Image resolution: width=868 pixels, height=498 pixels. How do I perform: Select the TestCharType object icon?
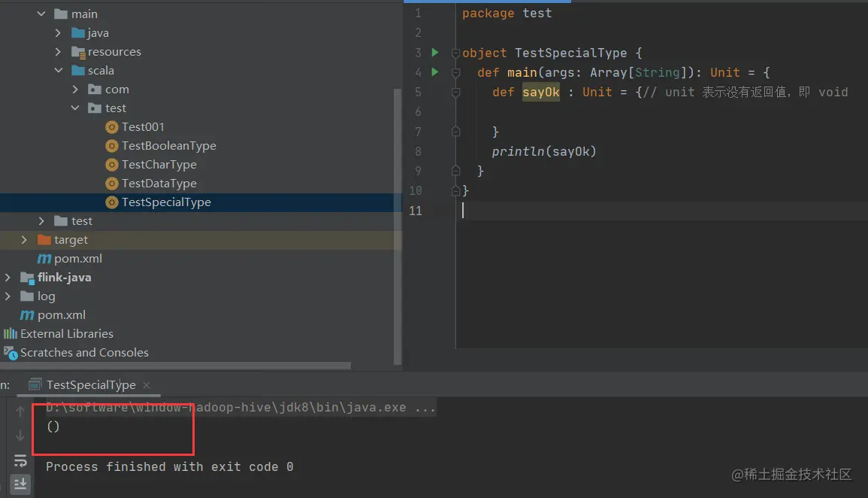tap(112, 165)
